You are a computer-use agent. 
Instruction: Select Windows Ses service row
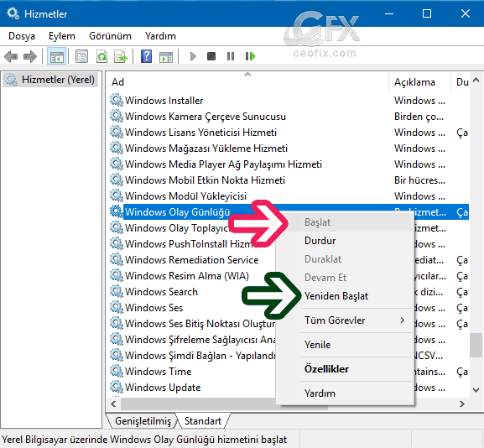(x=154, y=308)
